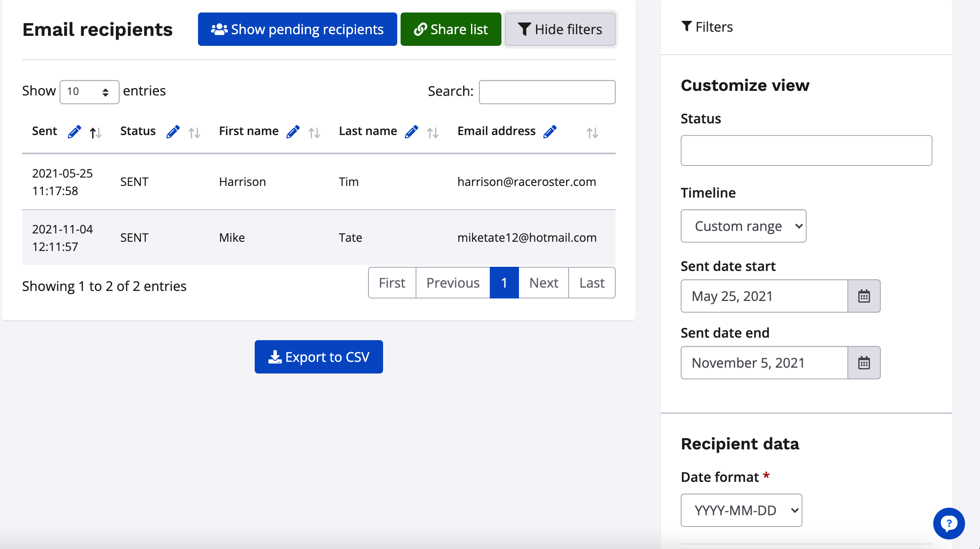Click edit pencil next to First name
Image resolution: width=980 pixels, height=549 pixels.
(293, 132)
